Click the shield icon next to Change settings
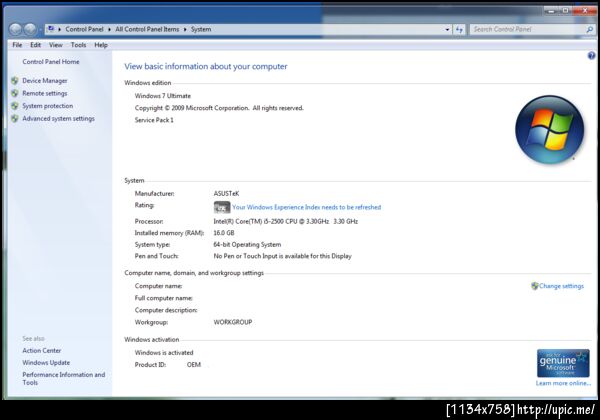 535,286
